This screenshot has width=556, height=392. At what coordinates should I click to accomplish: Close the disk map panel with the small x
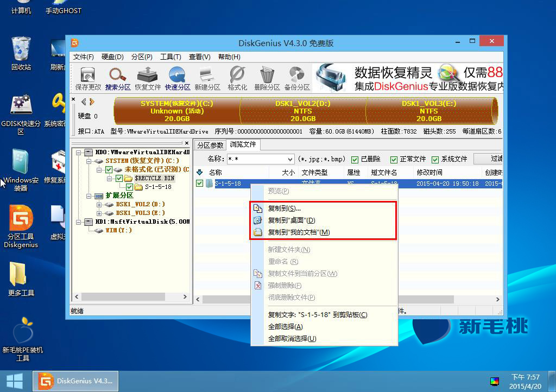pyautogui.click(x=73, y=99)
